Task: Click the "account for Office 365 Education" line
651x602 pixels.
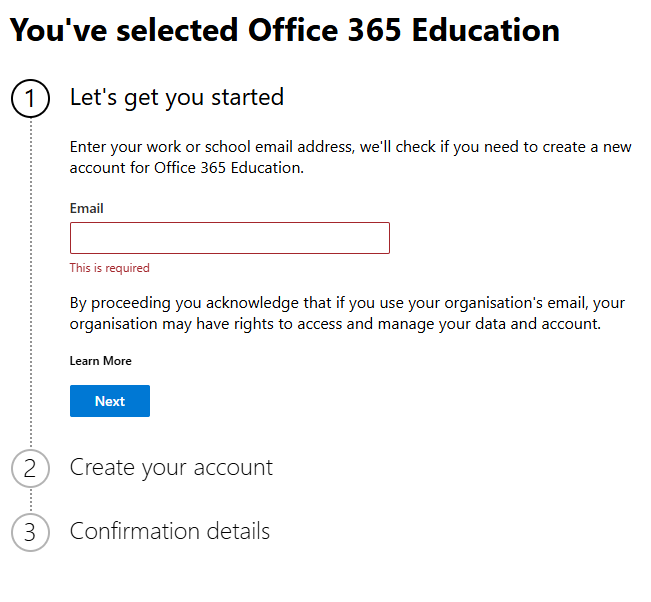Action: (x=186, y=168)
